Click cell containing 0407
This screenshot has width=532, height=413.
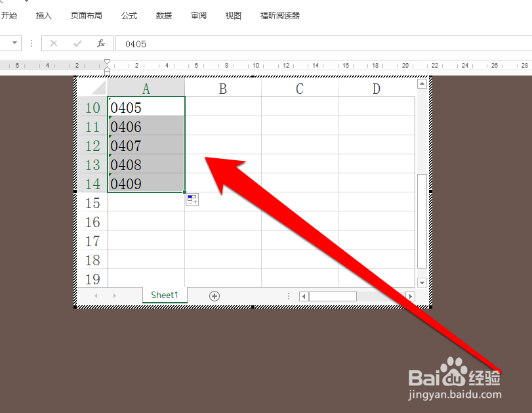tap(146, 144)
